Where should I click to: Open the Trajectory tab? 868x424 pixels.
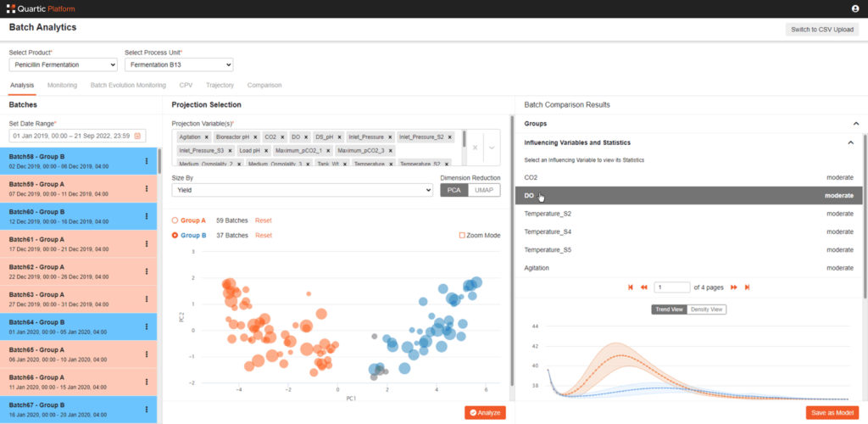220,86
